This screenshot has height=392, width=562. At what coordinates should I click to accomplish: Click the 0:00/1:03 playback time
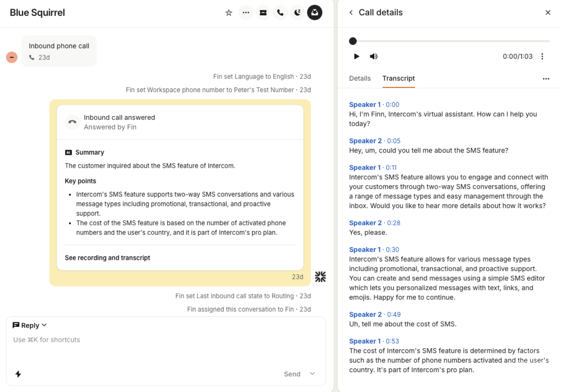pos(517,56)
